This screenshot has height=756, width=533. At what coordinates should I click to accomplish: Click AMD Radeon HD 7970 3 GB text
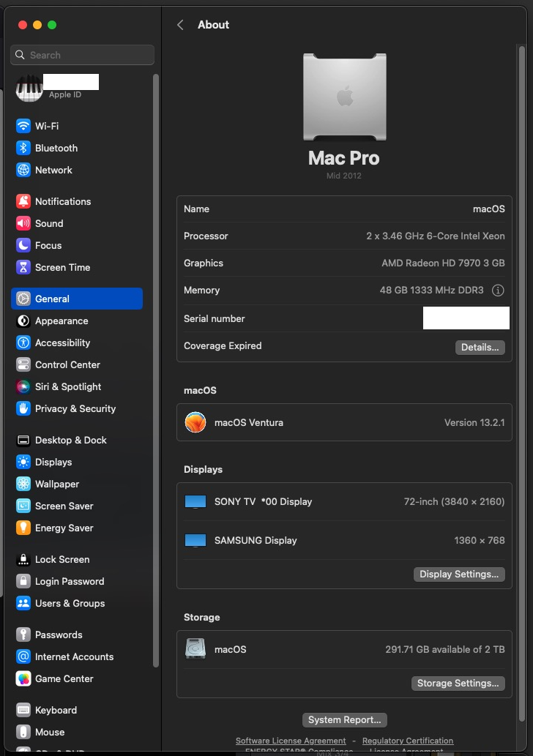click(443, 263)
